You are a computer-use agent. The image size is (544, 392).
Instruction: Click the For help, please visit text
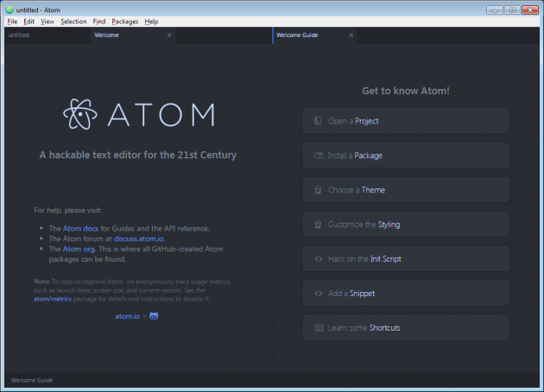point(67,210)
